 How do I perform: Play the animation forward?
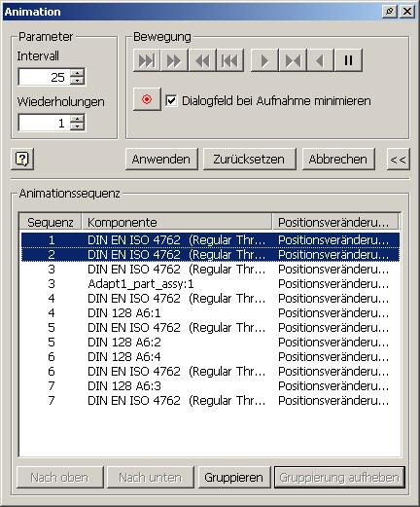264,60
